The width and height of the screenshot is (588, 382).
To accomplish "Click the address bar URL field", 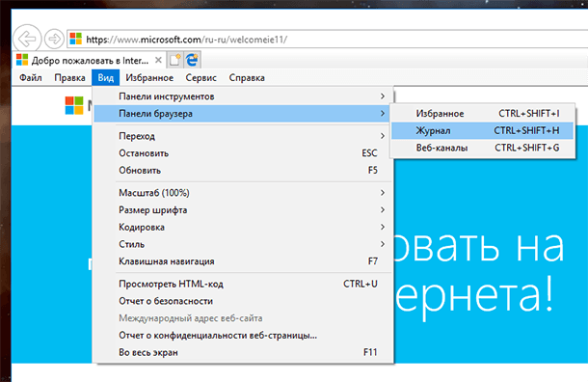I will pos(327,39).
